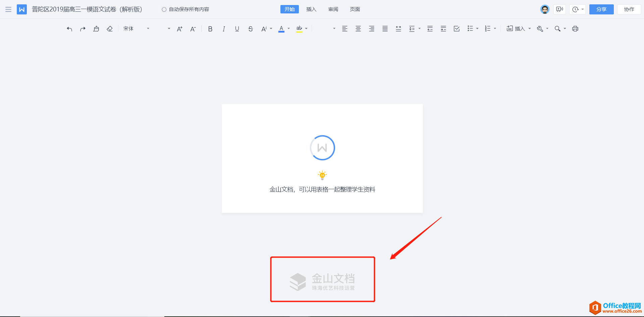The image size is (644, 317).
Task: Expand the highlight color options arrow
Action: [x=306, y=29]
